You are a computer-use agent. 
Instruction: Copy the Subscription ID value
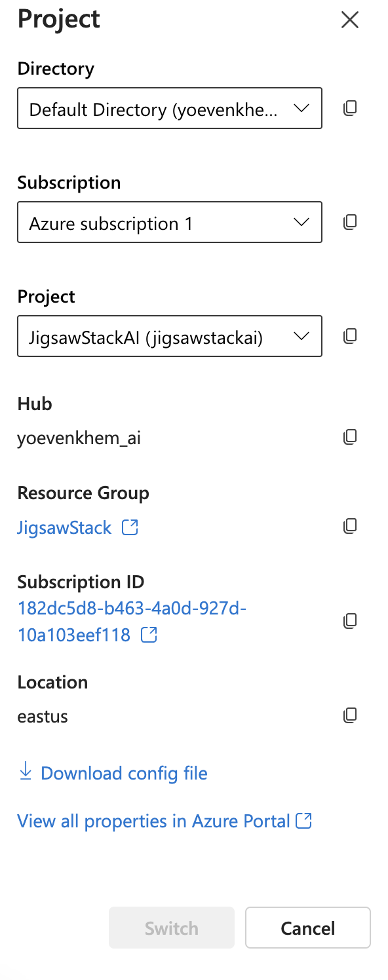coord(351,620)
